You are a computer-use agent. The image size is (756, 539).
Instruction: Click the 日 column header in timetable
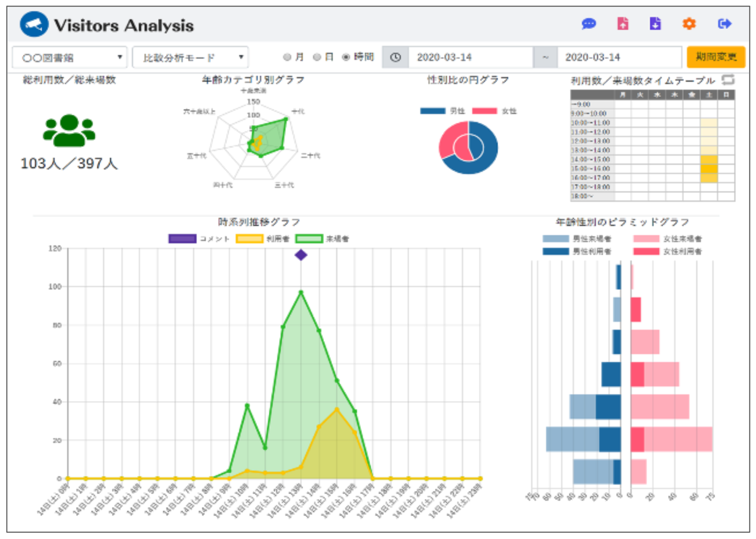coord(726,95)
